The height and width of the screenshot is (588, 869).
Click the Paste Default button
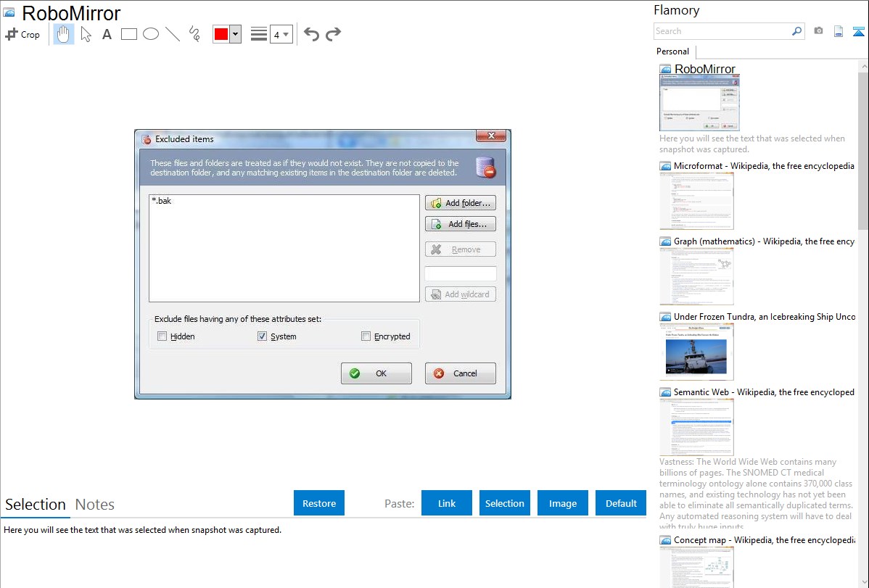tap(621, 503)
